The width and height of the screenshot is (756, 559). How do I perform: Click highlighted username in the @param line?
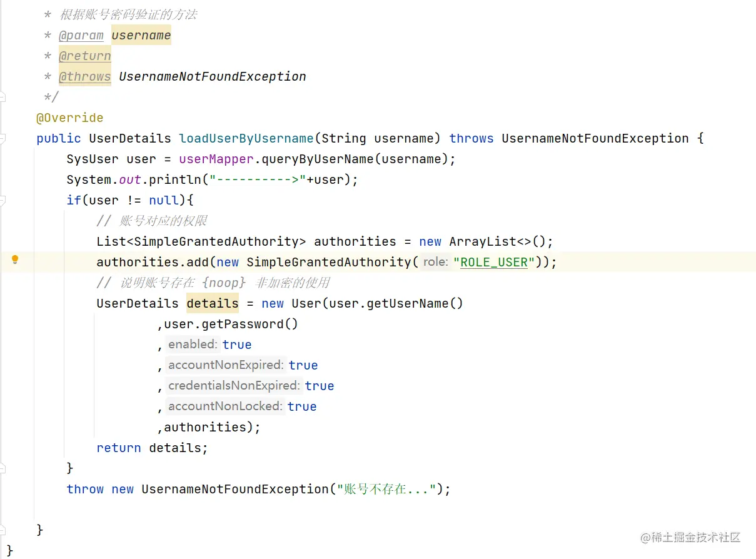141,35
